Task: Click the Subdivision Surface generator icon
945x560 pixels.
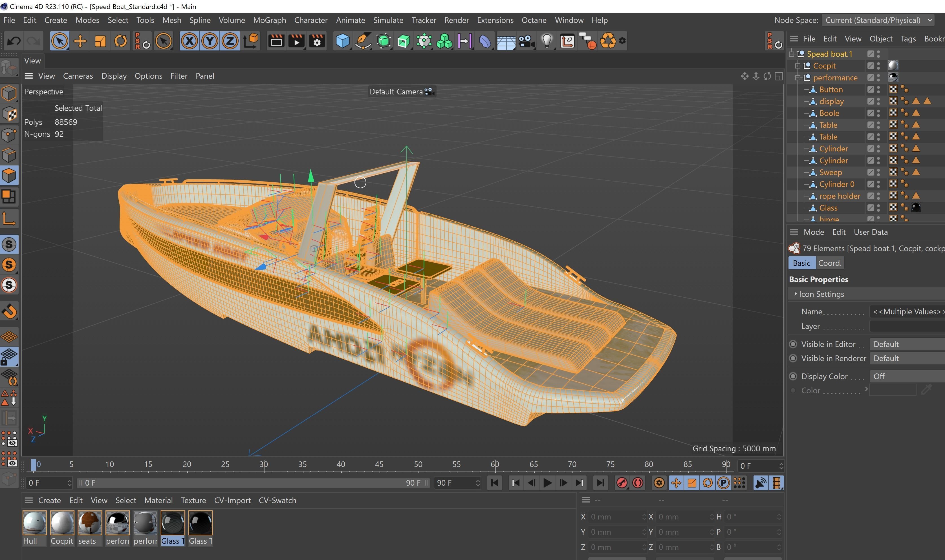Action: tap(384, 41)
